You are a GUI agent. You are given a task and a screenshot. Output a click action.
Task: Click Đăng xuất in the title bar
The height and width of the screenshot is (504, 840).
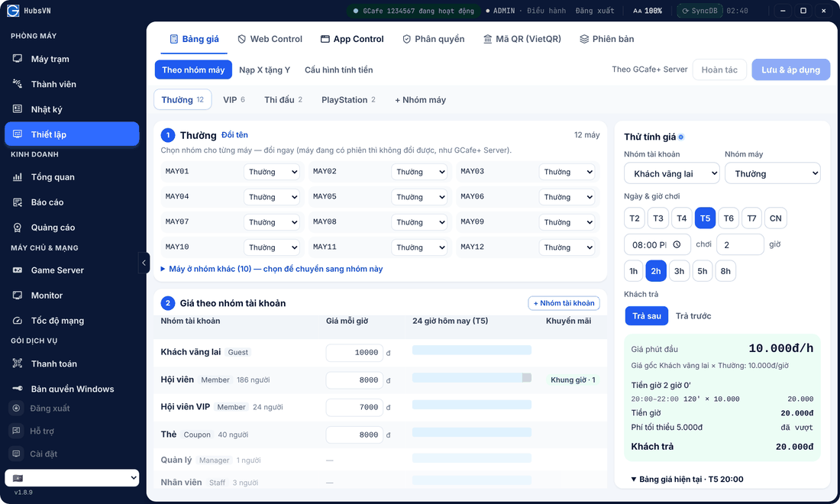595,11
